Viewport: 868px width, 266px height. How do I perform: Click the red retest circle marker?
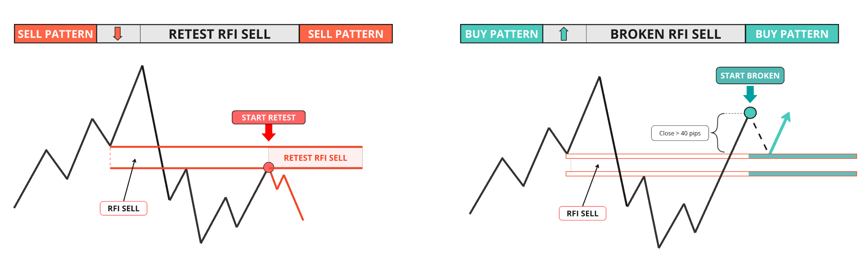point(269,167)
